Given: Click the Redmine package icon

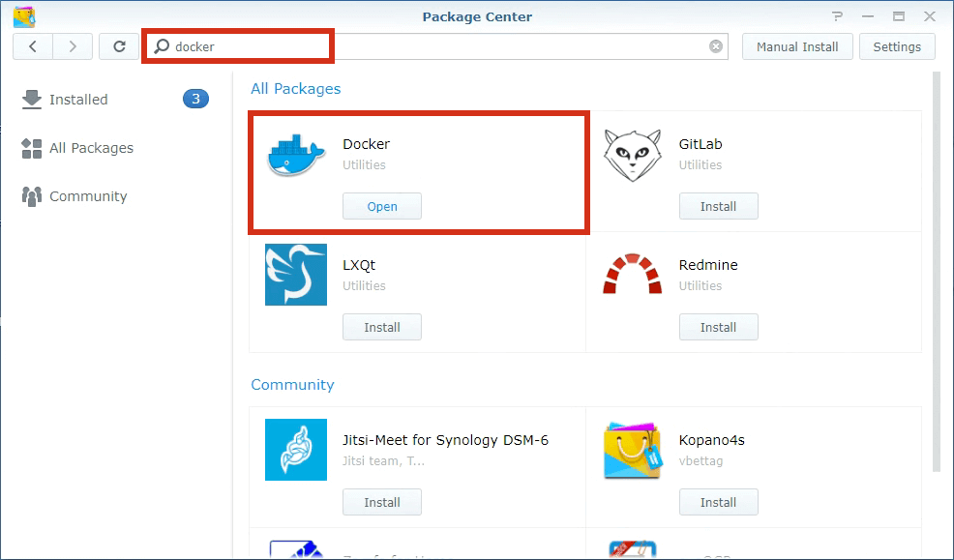Looking at the screenshot, I should coord(633,275).
